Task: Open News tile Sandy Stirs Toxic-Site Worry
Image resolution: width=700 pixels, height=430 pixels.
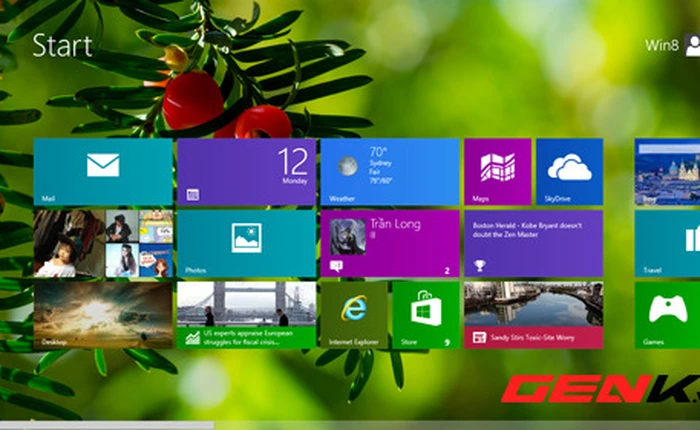Action: 533,315
